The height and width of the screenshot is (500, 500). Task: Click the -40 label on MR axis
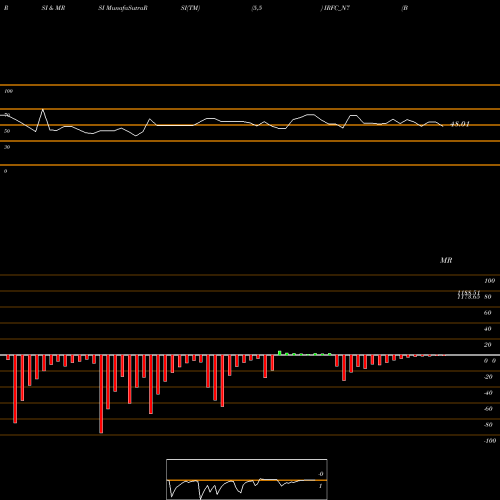point(488,393)
